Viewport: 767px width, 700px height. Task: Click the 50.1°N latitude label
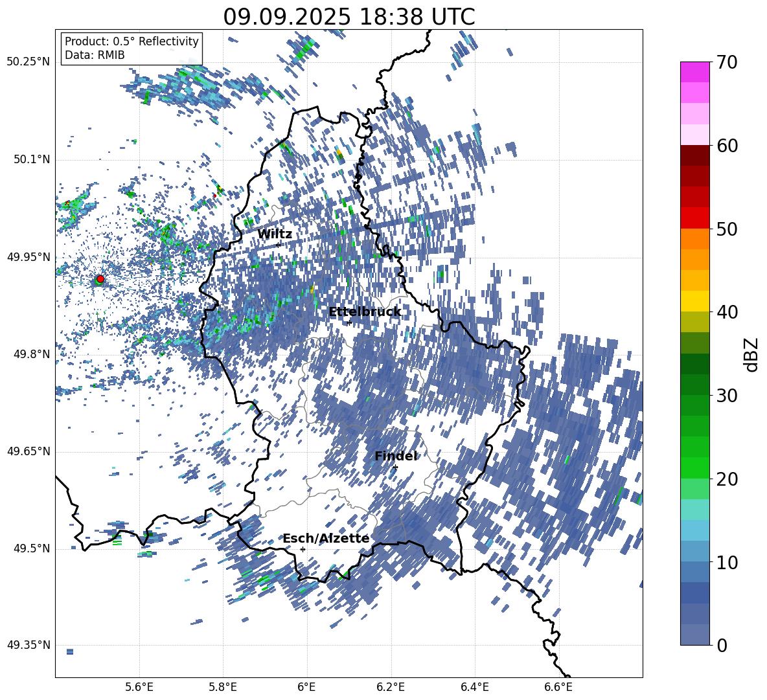click(31, 159)
